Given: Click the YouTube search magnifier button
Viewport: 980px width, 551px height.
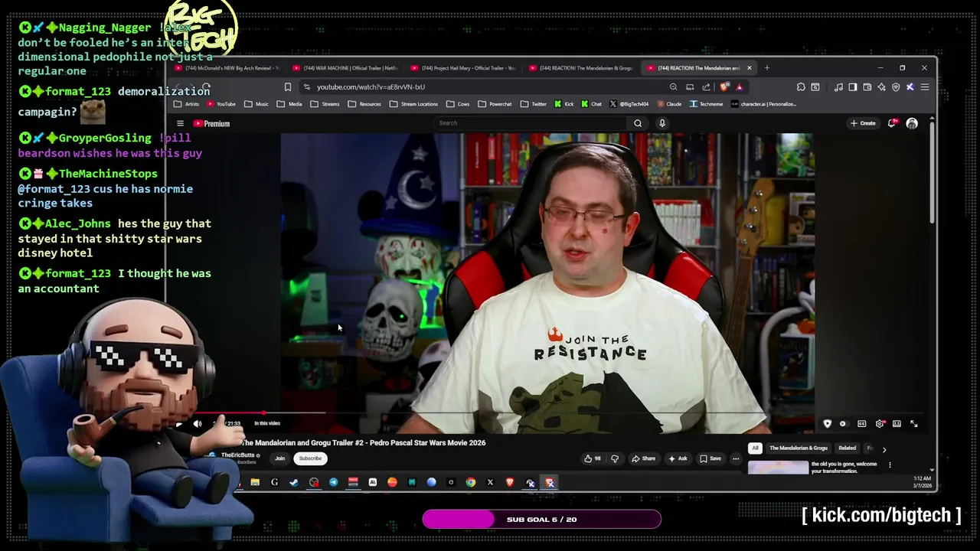Looking at the screenshot, I should coord(638,123).
